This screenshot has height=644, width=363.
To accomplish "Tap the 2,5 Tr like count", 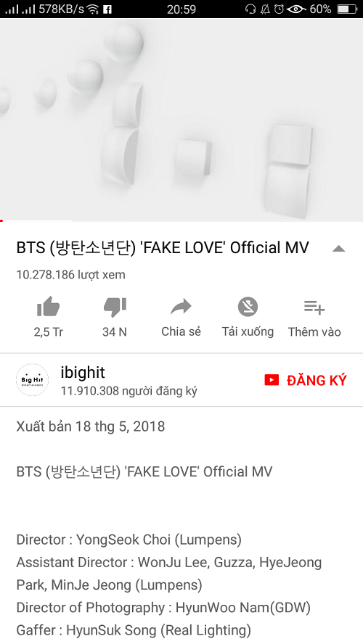I will pos(49,332).
